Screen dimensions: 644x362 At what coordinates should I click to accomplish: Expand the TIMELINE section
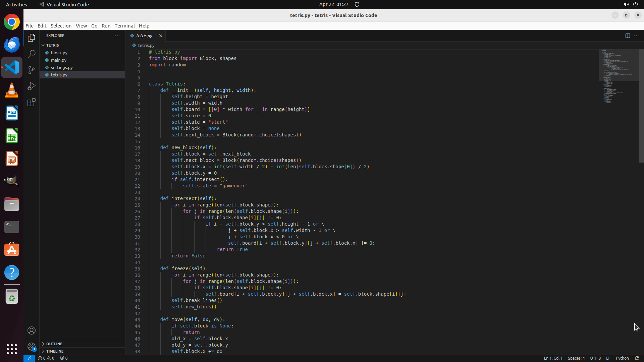click(x=55, y=351)
